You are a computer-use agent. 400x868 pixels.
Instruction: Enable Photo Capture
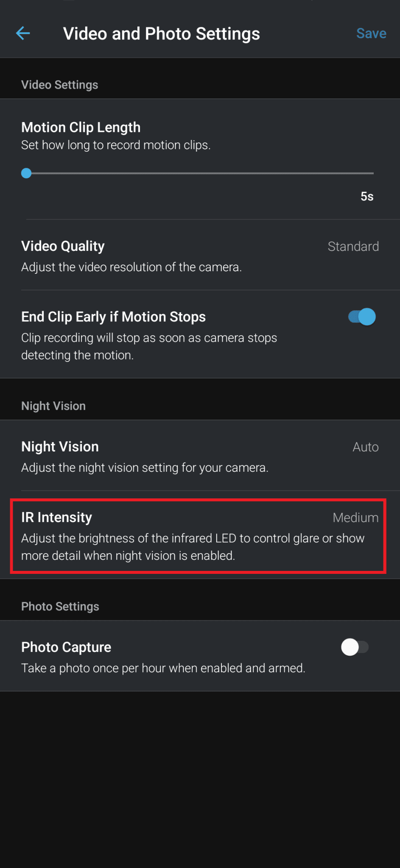click(355, 647)
